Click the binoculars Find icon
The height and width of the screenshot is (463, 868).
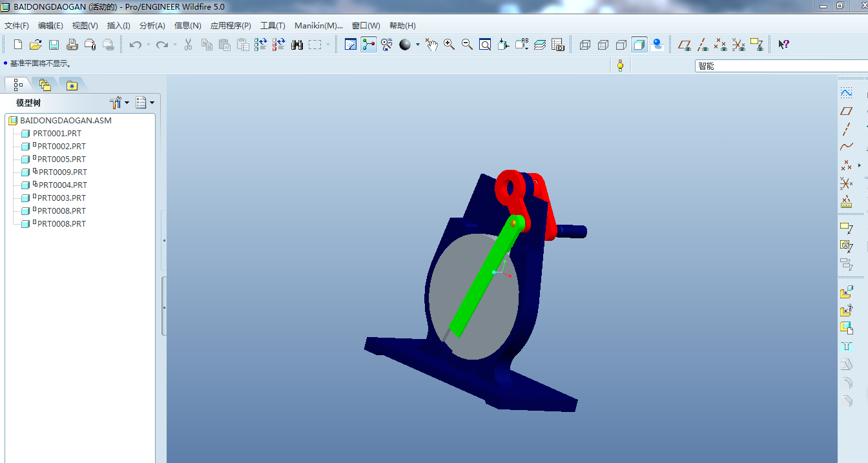(297, 45)
